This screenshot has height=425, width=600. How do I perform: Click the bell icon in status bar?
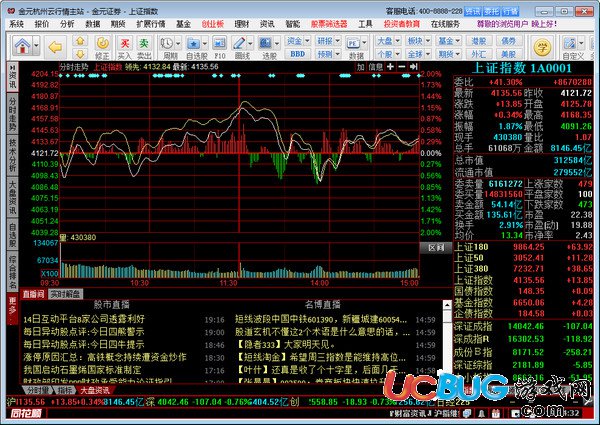(x=481, y=414)
